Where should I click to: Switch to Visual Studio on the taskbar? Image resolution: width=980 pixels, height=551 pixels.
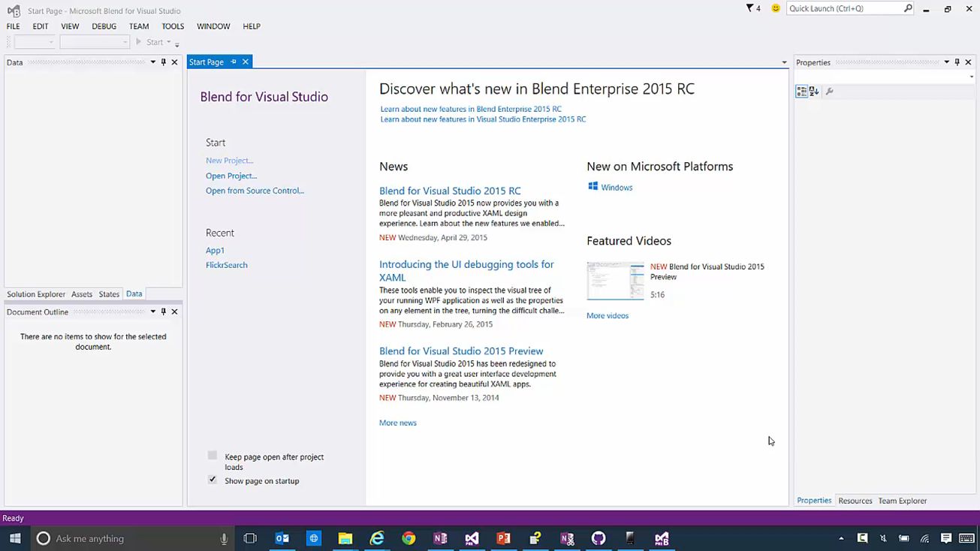click(472, 538)
